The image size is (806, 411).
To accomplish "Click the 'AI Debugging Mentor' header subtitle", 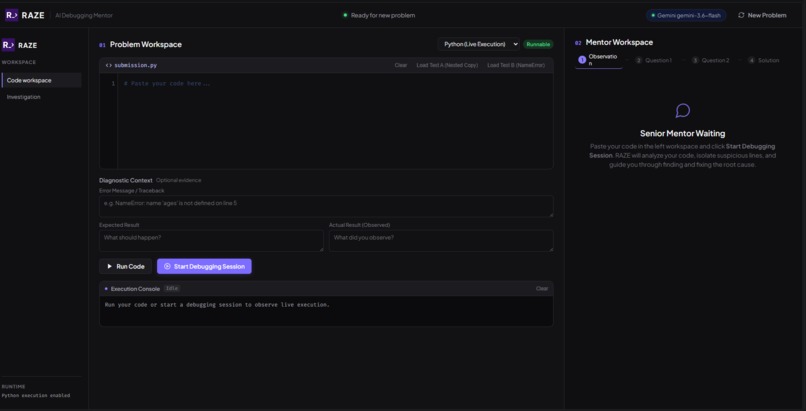I will 84,15.
